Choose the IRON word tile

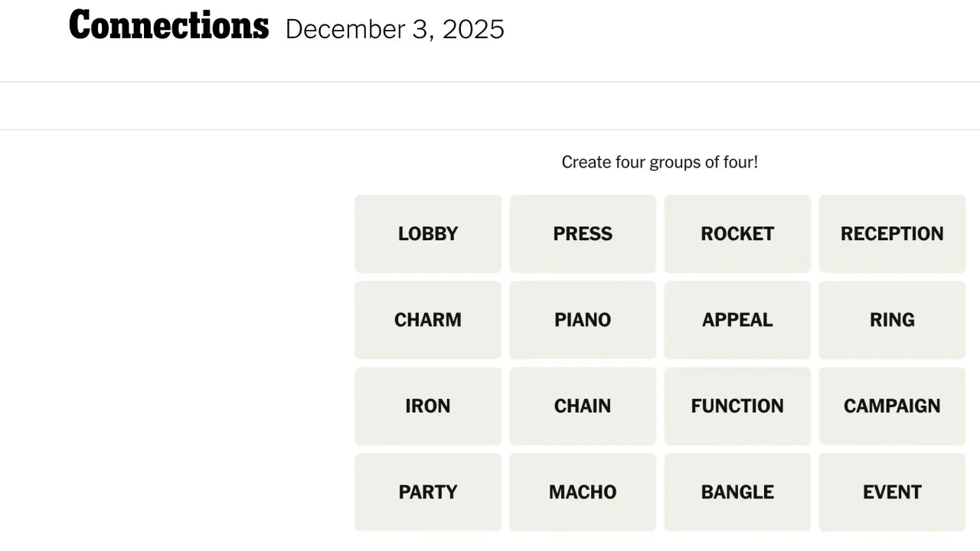(x=427, y=406)
